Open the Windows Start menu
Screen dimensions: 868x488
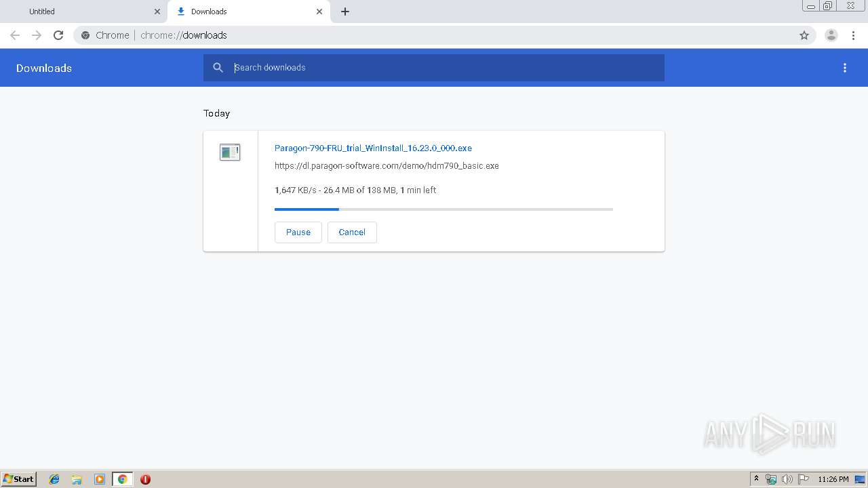coord(19,479)
